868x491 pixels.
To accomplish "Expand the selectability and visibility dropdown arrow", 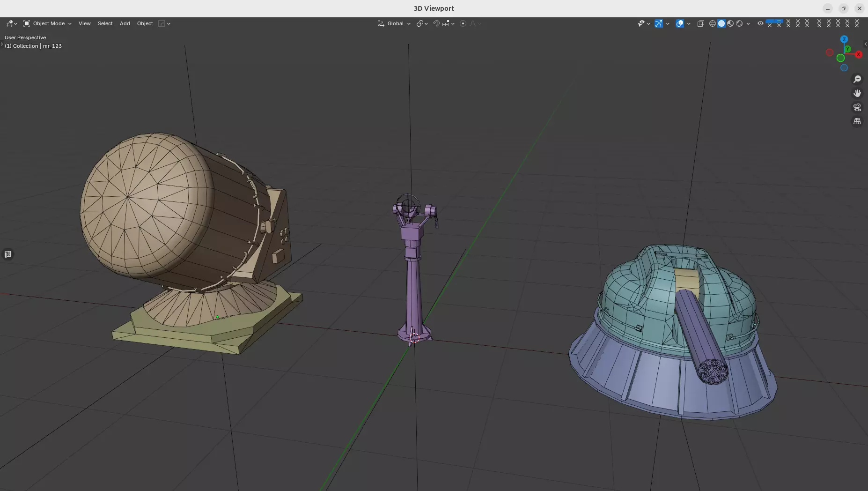I will (648, 23).
